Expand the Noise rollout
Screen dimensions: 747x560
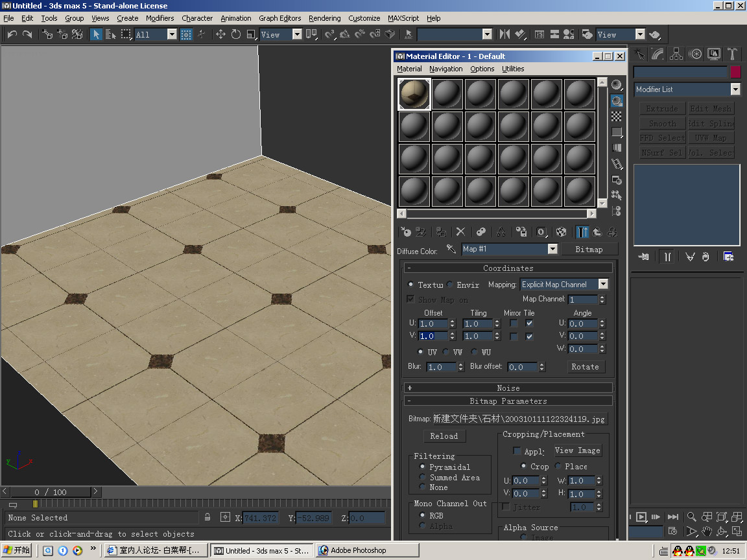click(508, 388)
